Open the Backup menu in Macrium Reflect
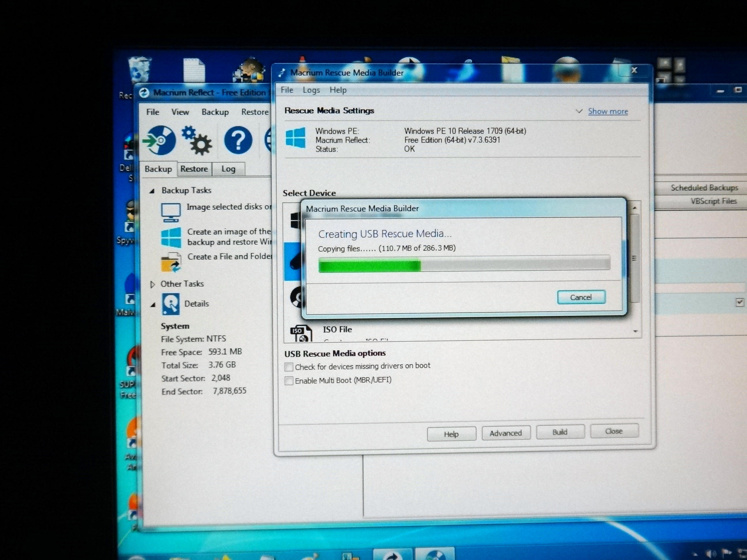The width and height of the screenshot is (747, 560). tap(215, 112)
